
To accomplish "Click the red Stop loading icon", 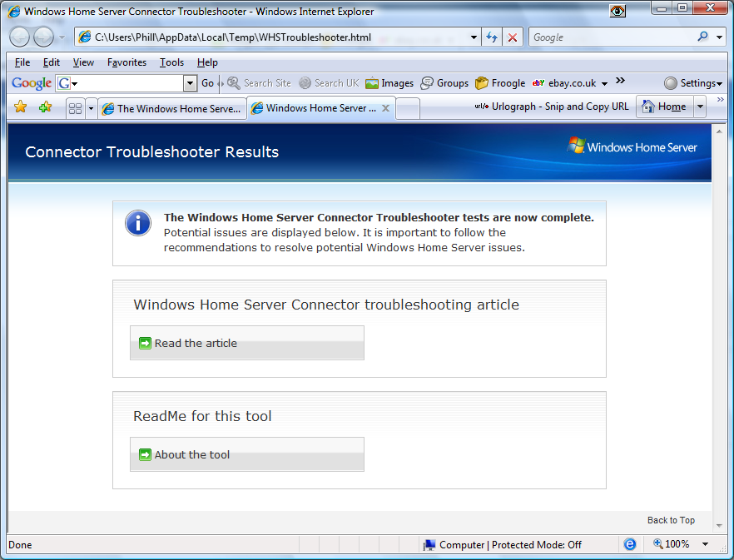I will [513, 37].
